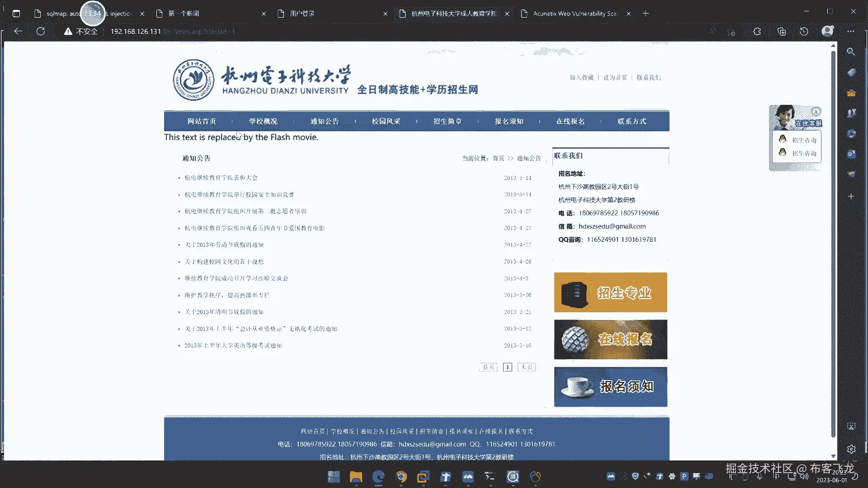Open browser History clock icon

(x=804, y=31)
